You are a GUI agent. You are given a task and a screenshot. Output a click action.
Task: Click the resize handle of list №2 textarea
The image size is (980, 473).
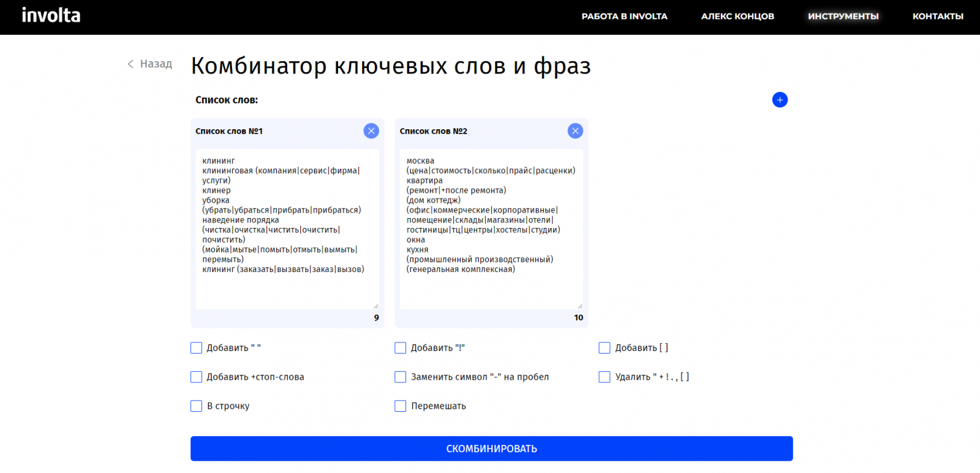(579, 306)
